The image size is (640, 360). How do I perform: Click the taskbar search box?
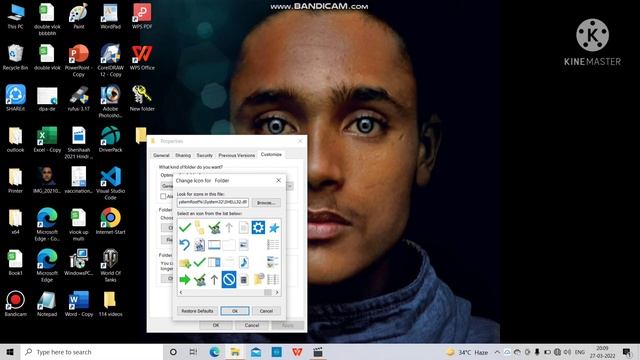(x=92, y=352)
